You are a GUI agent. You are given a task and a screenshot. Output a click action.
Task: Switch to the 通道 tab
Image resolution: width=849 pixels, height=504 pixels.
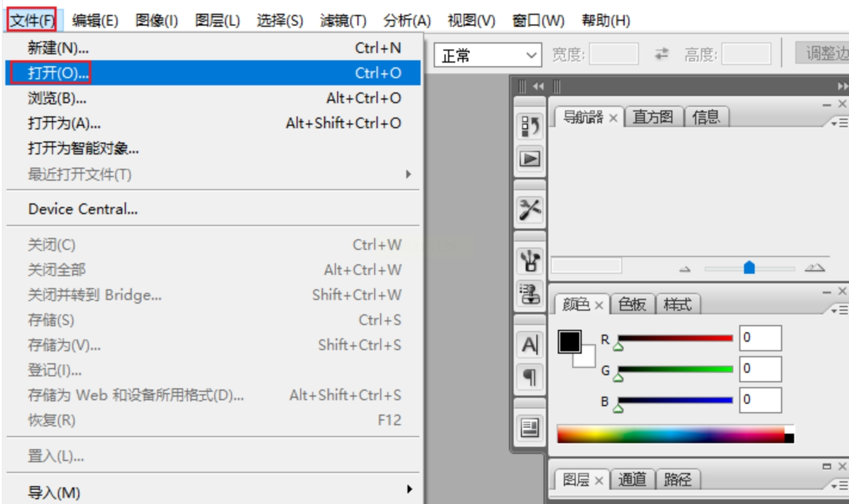pos(632,479)
